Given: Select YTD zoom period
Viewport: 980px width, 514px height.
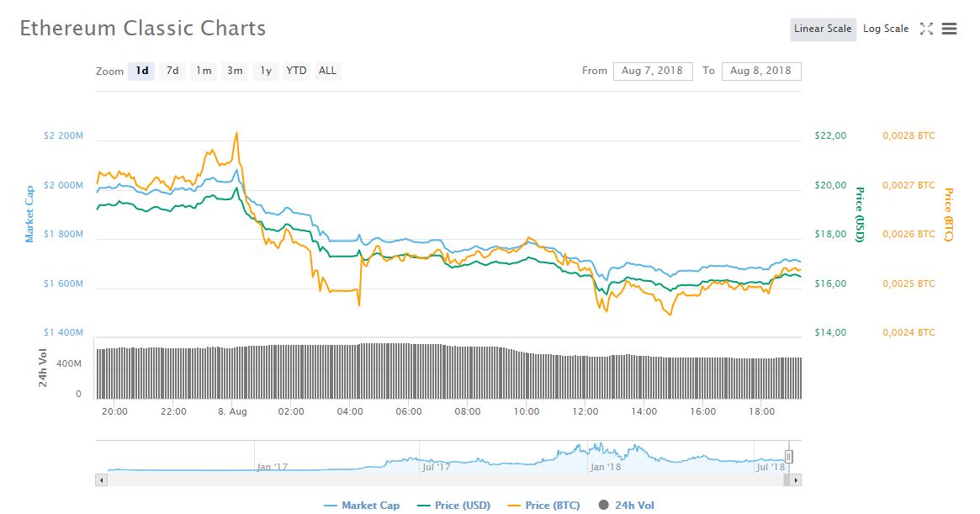Looking at the screenshot, I should pos(296,71).
